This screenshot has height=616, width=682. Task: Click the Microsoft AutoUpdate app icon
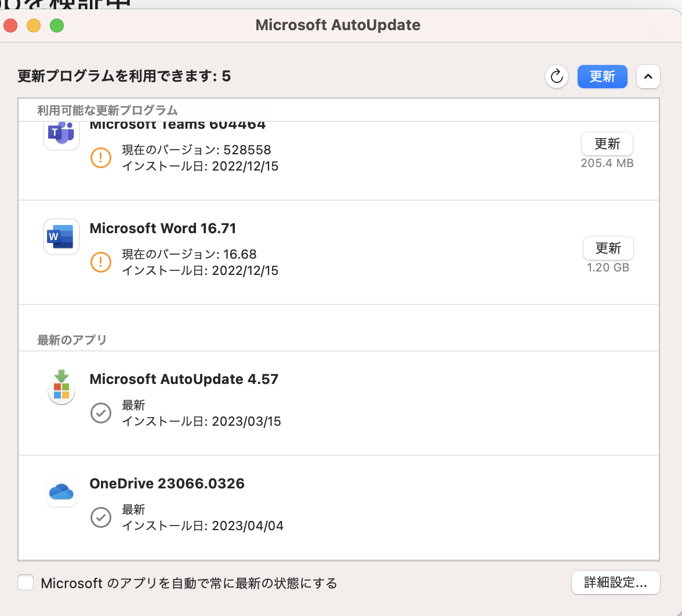pyautogui.click(x=61, y=387)
